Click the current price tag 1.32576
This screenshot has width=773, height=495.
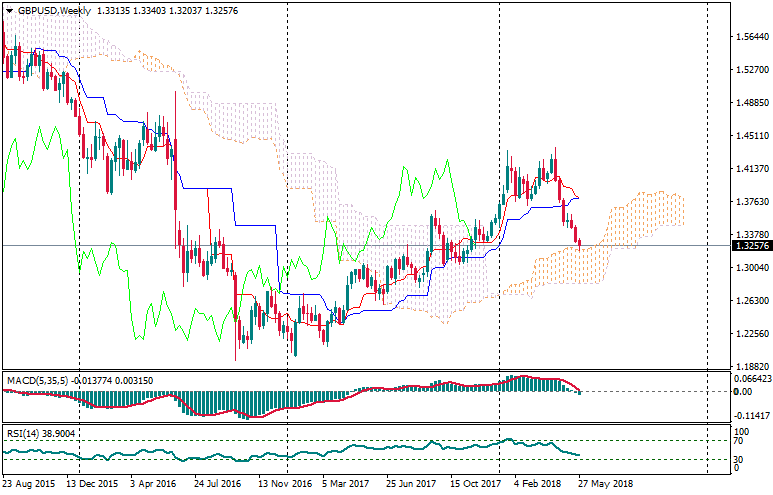tap(750, 245)
